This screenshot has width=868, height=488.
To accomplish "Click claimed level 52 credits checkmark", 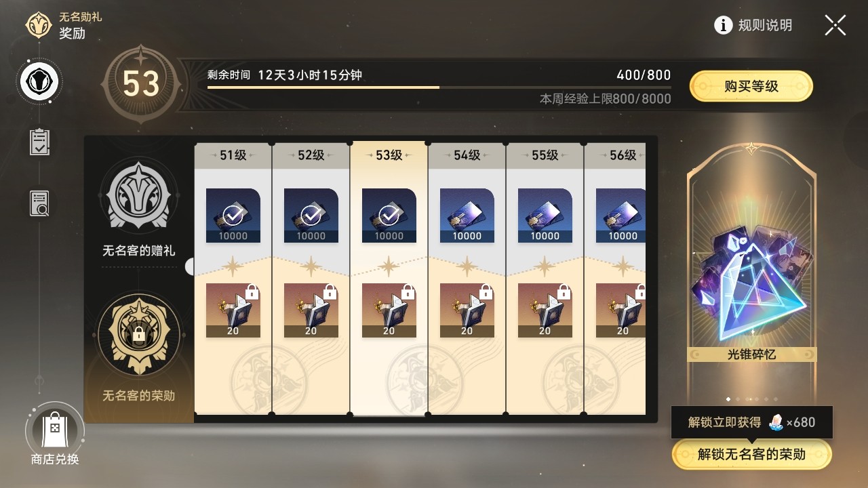I will [x=311, y=216].
